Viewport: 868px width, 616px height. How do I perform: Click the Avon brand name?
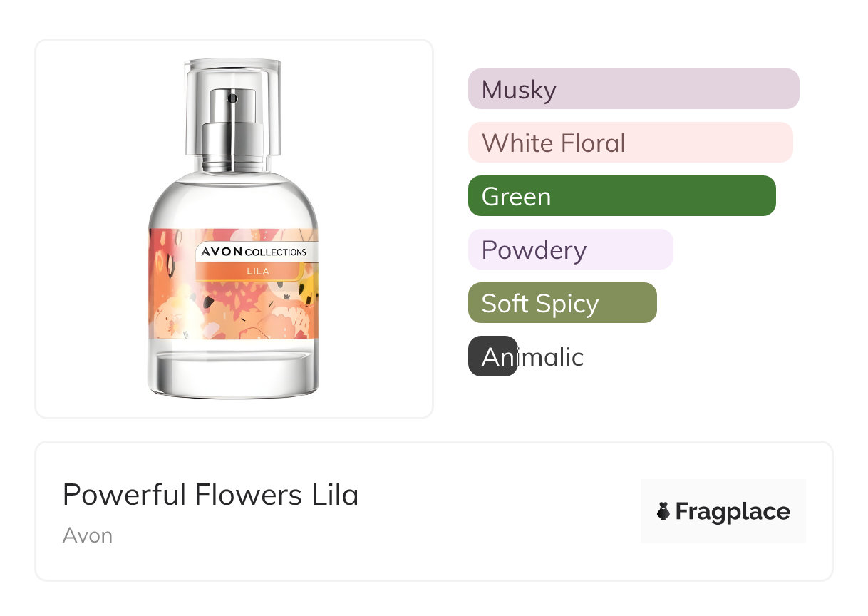[x=88, y=535]
